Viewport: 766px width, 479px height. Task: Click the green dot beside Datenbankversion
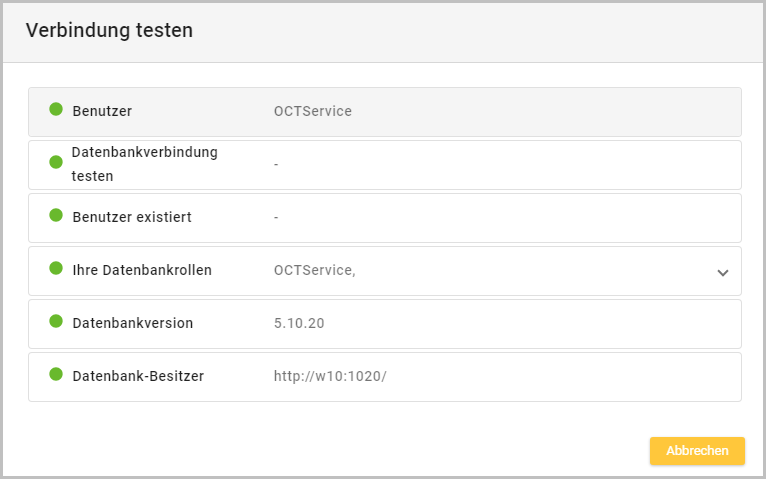point(56,322)
